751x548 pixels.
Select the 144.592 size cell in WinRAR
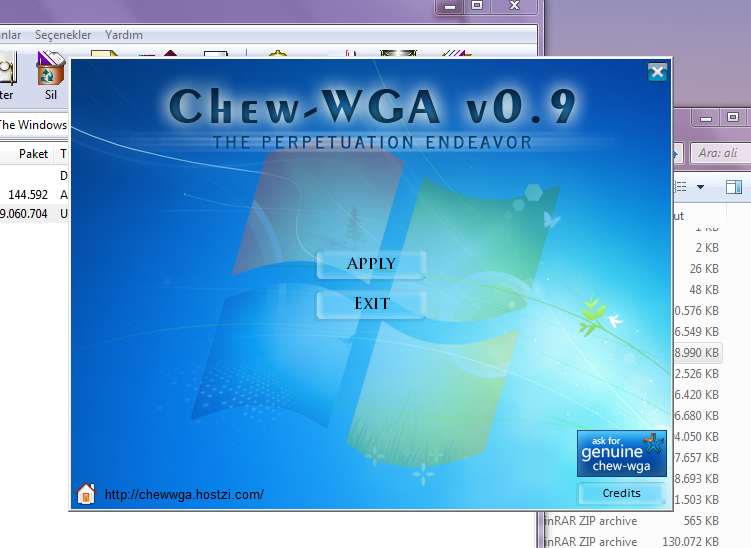coord(28,195)
